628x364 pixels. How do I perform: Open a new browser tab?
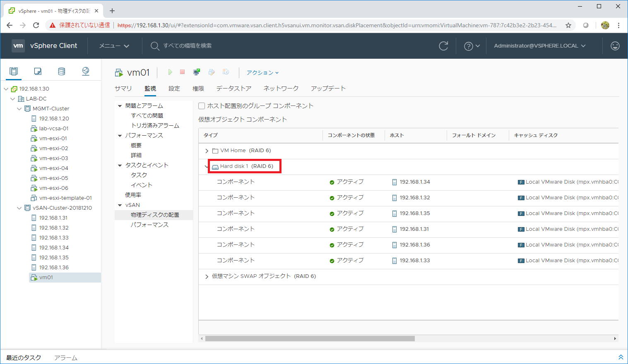[x=112, y=11]
